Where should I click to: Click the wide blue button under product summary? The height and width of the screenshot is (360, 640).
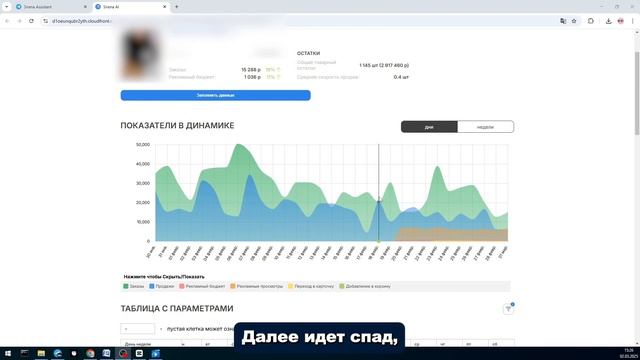pos(216,95)
